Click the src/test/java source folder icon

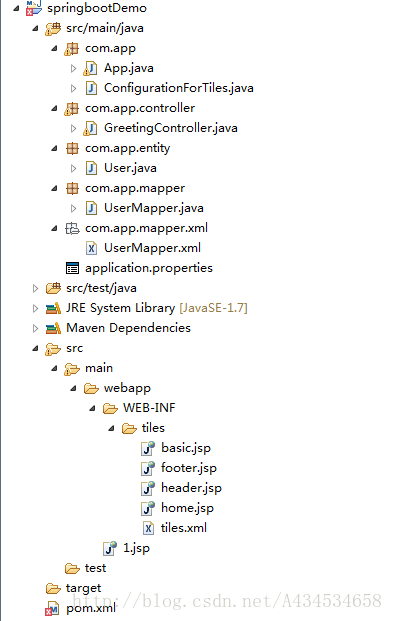point(53,288)
